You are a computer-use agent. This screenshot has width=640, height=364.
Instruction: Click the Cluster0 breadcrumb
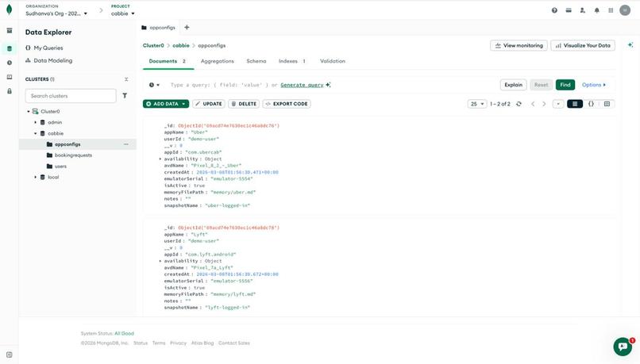[153, 46]
